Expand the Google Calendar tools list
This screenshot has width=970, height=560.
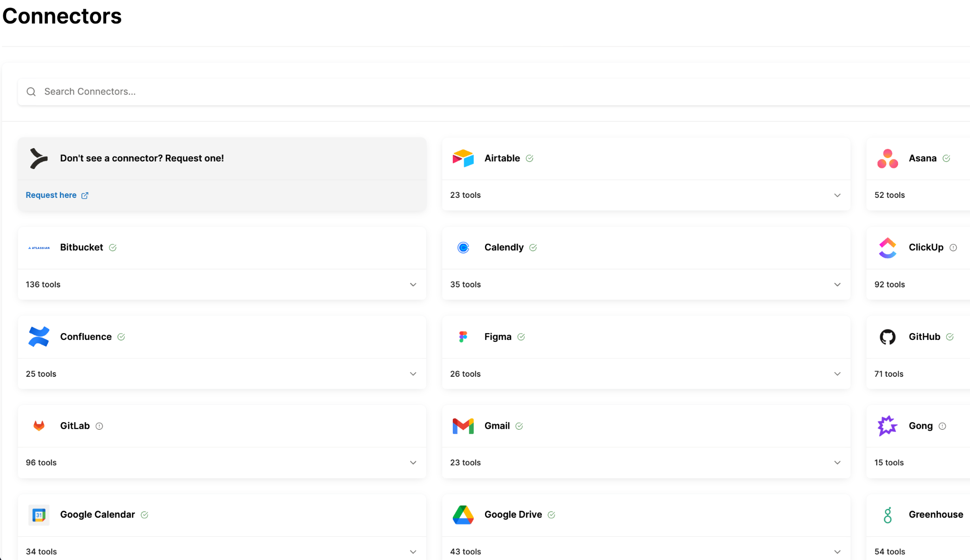click(413, 551)
